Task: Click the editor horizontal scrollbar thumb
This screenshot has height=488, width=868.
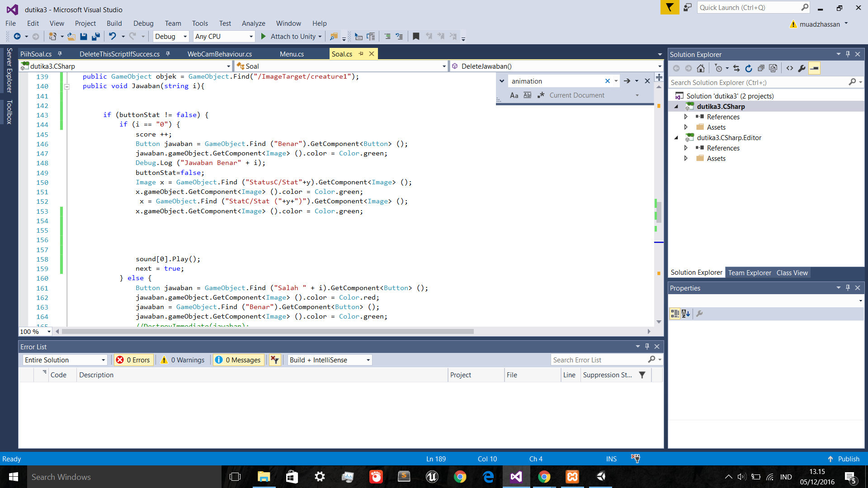Action: pos(268,332)
